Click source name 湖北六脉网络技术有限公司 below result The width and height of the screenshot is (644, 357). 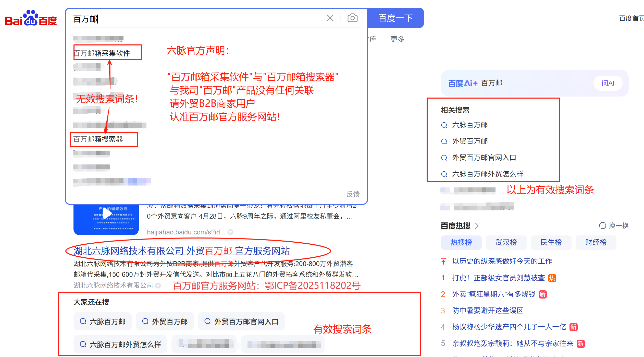point(113,285)
